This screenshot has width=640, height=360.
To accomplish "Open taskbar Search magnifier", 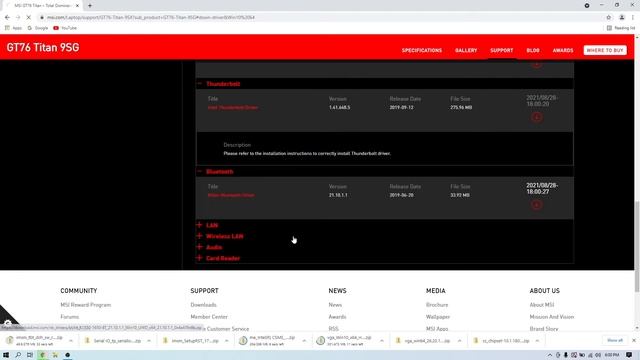I will click(18, 355).
